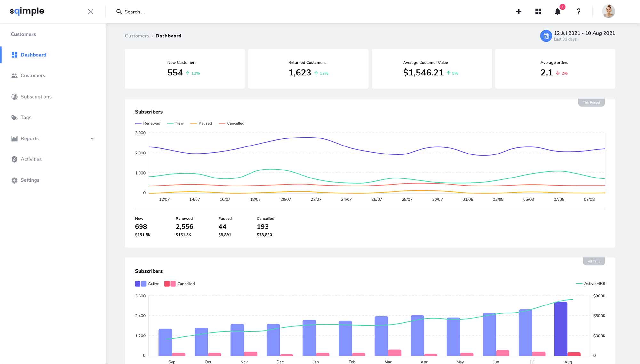Viewport: 640px width, 364px height.
Task: Close the sidebar with X icon
Action: click(x=91, y=12)
